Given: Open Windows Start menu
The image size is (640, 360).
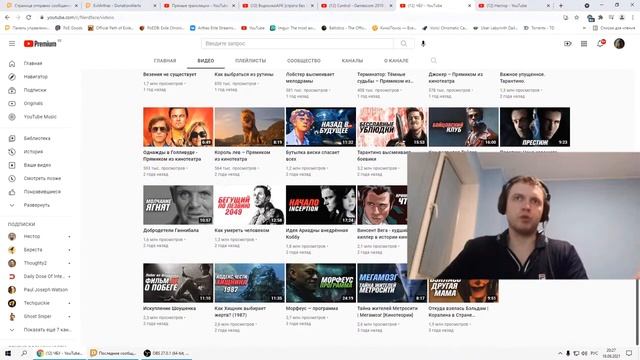Looking at the screenshot, I should click(x=7, y=353).
